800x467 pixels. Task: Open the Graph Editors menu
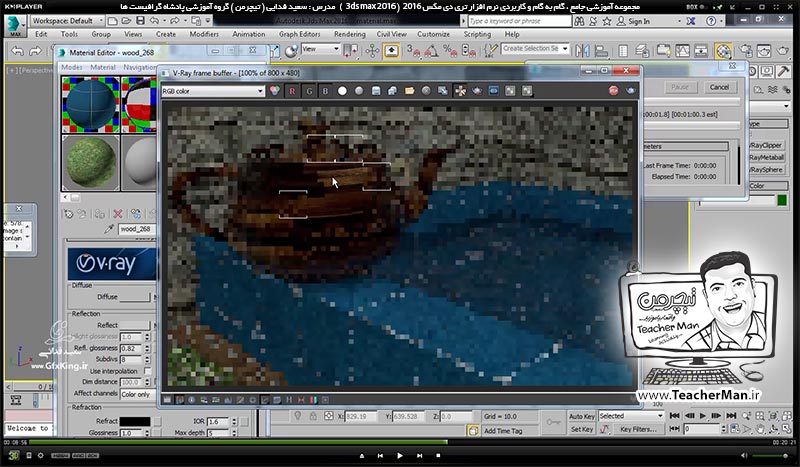(299, 34)
